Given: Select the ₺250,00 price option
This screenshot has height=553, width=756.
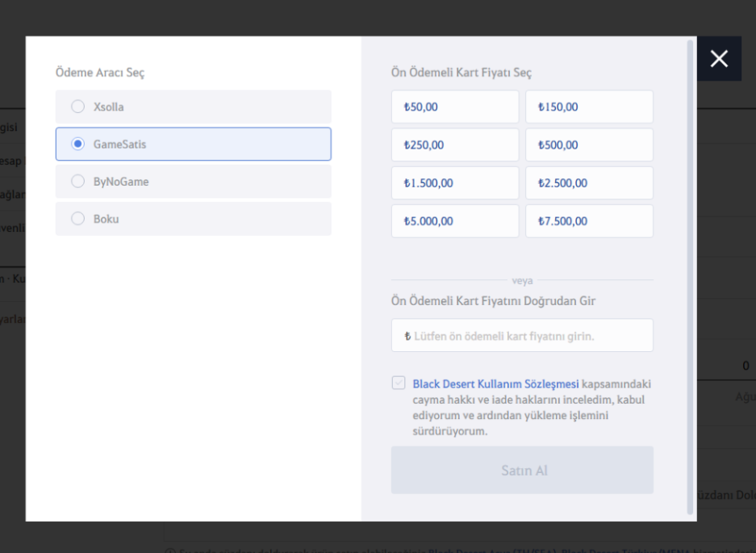Looking at the screenshot, I should point(455,145).
